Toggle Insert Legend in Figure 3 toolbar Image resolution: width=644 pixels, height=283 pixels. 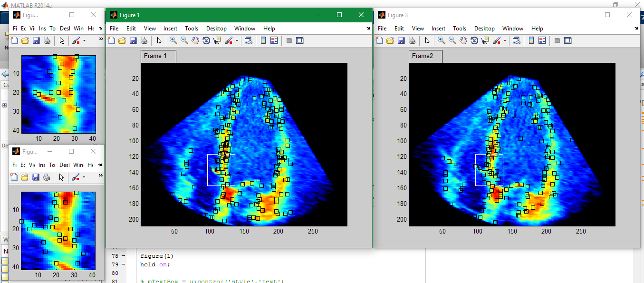[542, 41]
